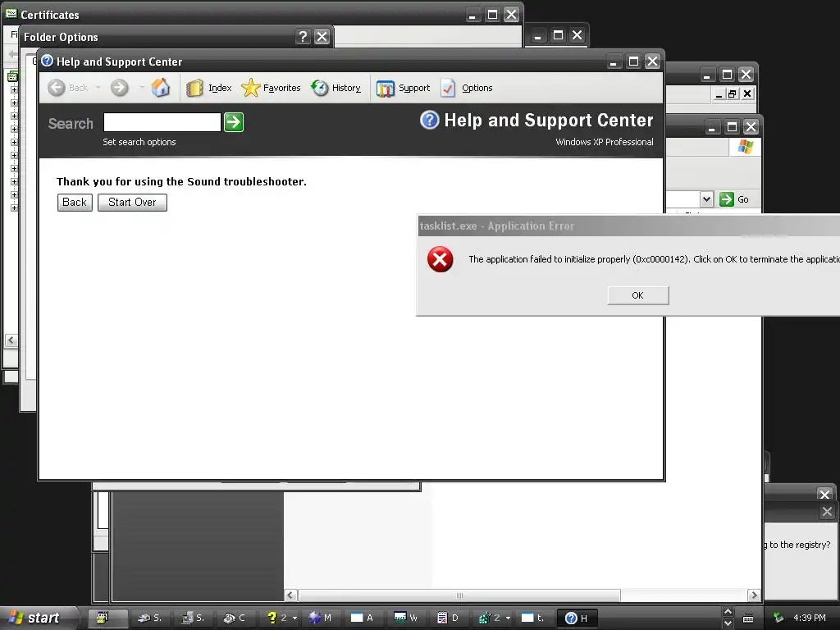This screenshot has height=630, width=840.
Task: Click the Back button under troubleshooter message
Action: pyautogui.click(x=75, y=202)
